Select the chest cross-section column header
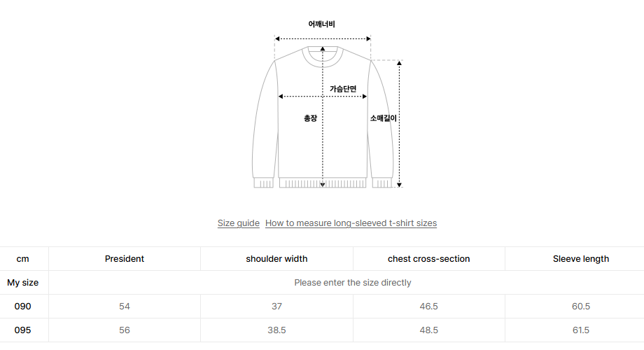 (428, 259)
